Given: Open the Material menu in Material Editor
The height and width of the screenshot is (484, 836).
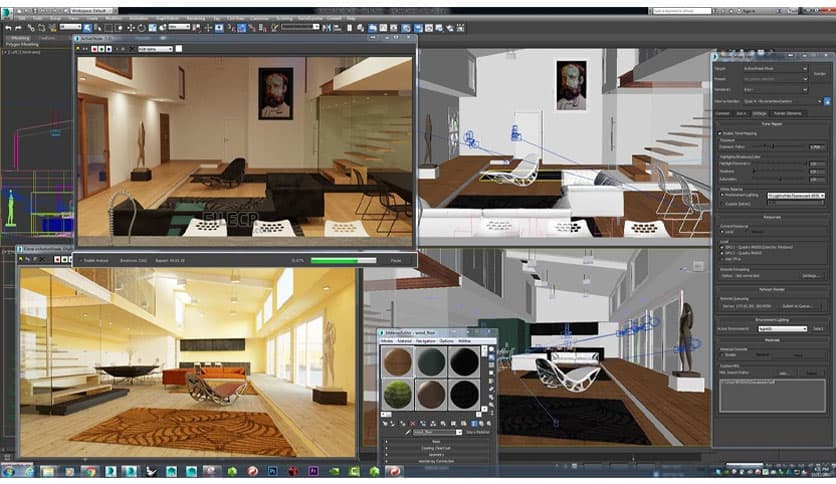Looking at the screenshot, I should pyautogui.click(x=405, y=341).
